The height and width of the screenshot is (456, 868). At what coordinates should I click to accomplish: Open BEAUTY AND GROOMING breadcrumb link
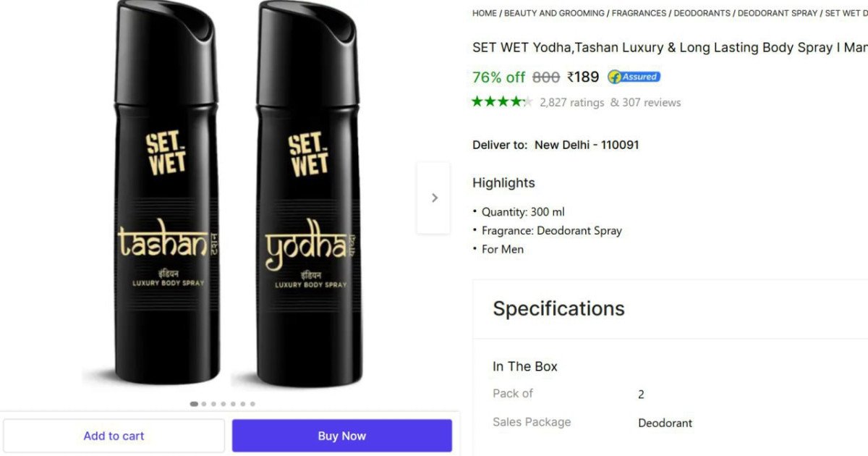[x=554, y=13]
